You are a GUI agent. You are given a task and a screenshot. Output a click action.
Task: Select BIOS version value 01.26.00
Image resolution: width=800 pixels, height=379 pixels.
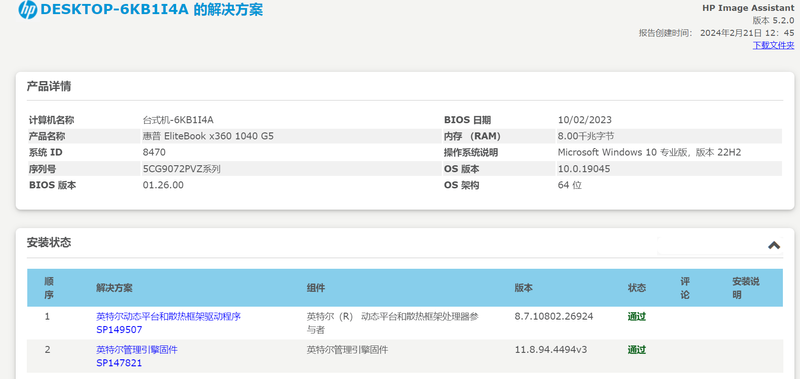point(163,185)
